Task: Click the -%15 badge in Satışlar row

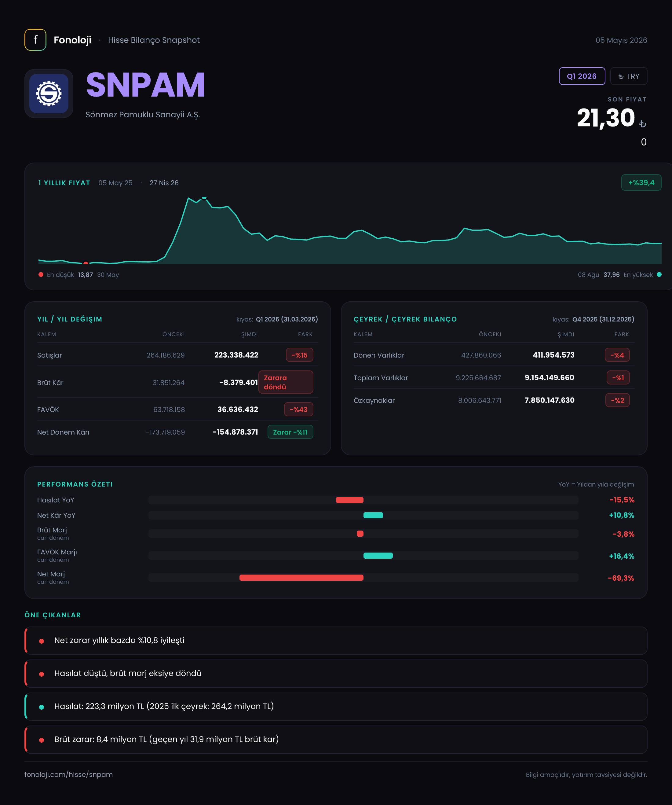Action: coord(299,355)
